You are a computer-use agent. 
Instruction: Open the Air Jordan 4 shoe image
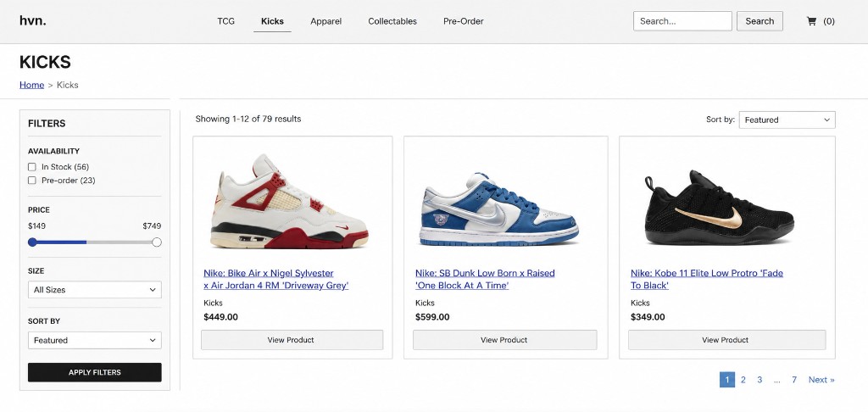pos(290,202)
